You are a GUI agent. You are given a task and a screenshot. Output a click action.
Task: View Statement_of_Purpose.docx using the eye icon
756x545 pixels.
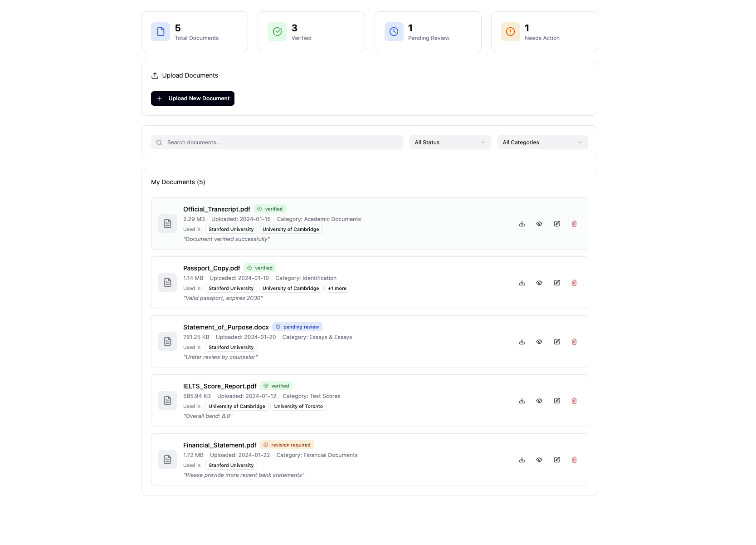click(x=539, y=342)
